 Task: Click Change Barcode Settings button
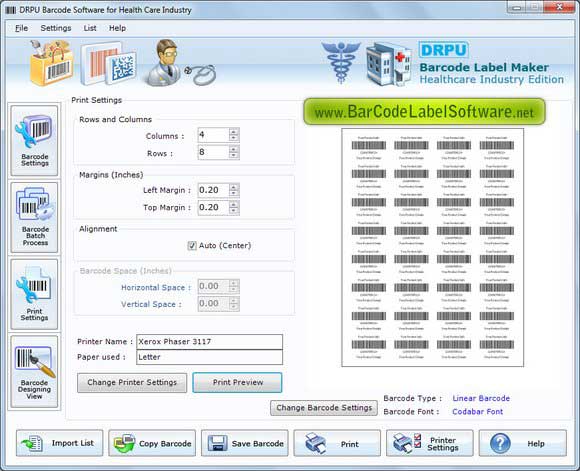[x=324, y=408]
